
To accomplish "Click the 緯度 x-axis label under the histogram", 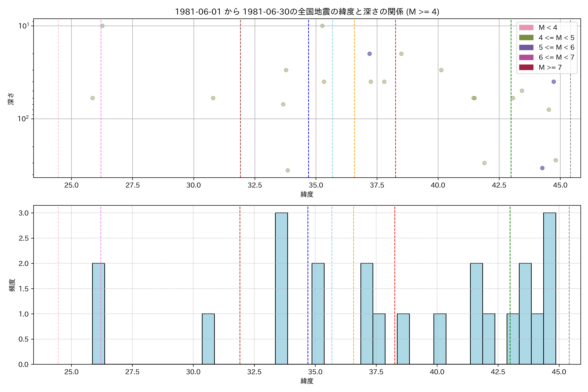I will [307, 381].
